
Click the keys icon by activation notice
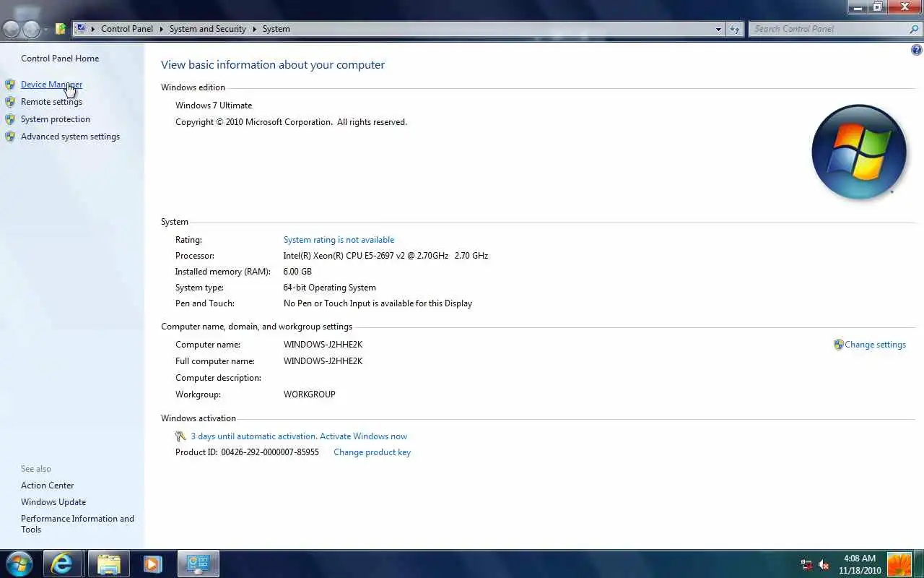pyautogui.click(x=181, y=436)
